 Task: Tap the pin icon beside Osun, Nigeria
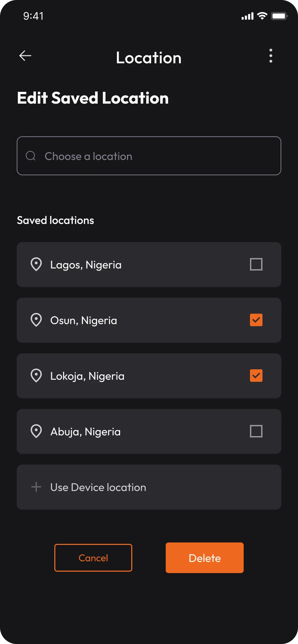click(36, 320)
